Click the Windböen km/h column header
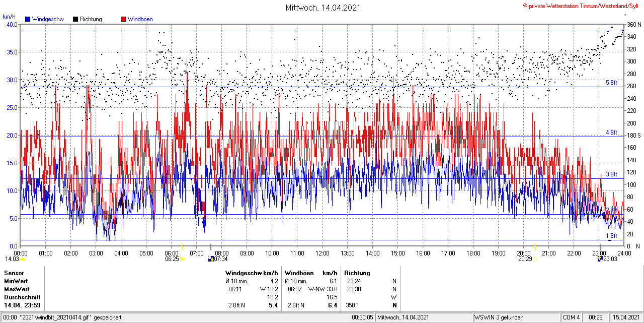The width and height of the screenshot is (644, 323). pyautogui.click(x=310, y=273)
